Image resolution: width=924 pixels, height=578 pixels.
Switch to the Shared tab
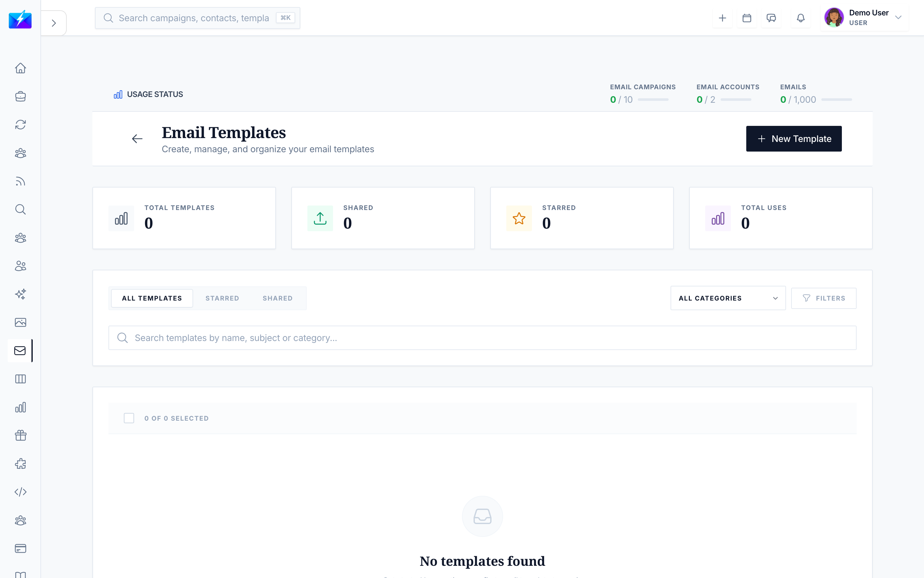[x=278, y=298]
